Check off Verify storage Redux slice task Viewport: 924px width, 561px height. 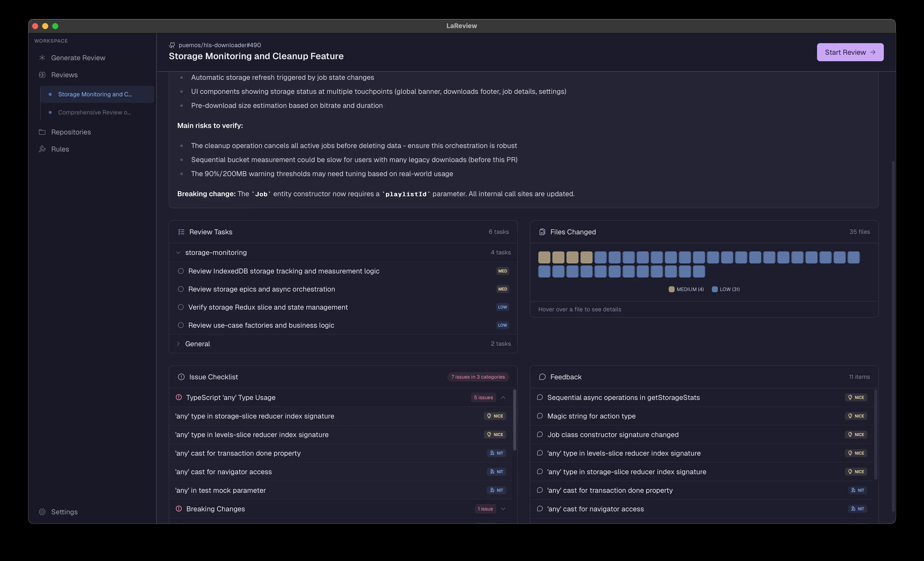click(181, 307)
